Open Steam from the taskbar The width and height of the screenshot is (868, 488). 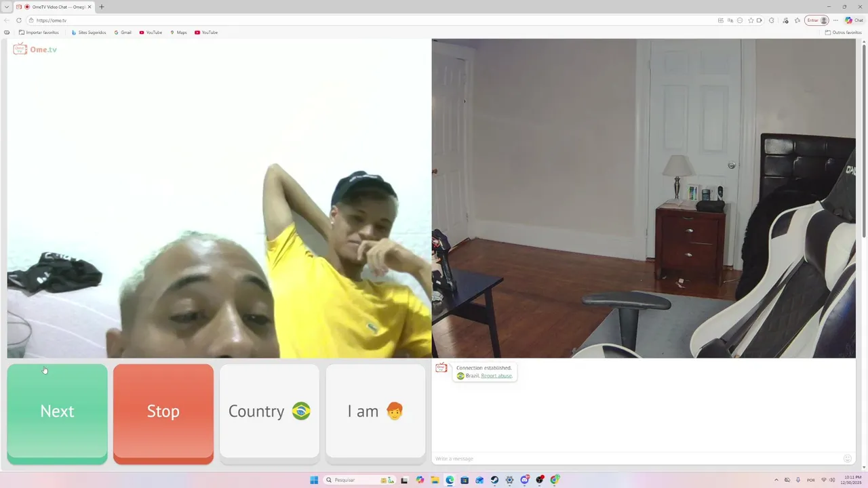[494, 480]
